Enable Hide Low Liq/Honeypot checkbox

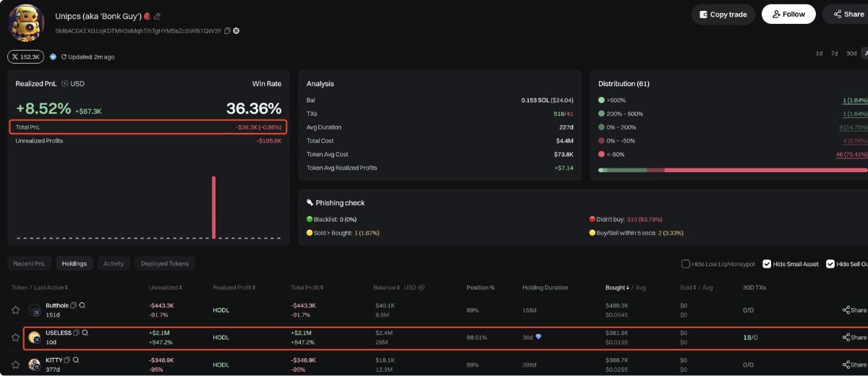click(x=686, y=264)
